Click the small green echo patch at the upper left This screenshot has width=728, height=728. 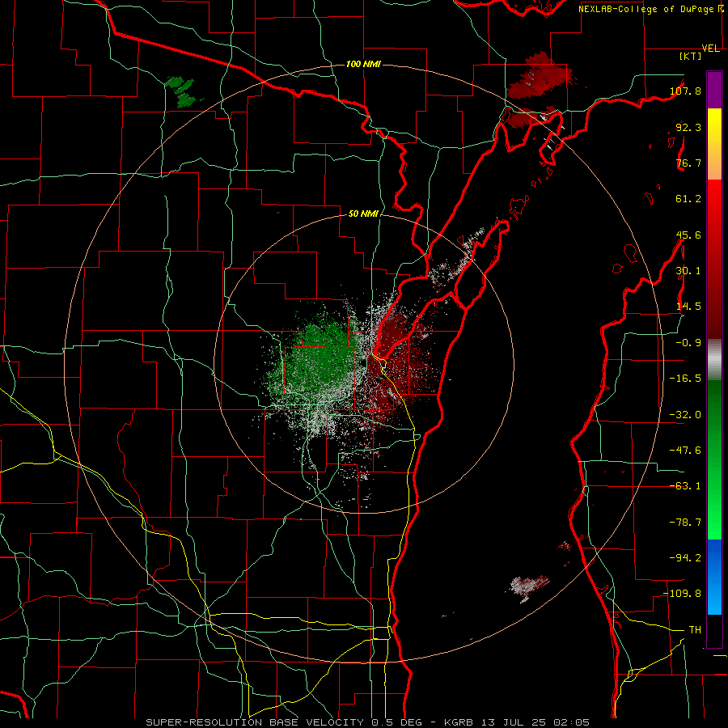pyautogui.click(x=183, y=91)
